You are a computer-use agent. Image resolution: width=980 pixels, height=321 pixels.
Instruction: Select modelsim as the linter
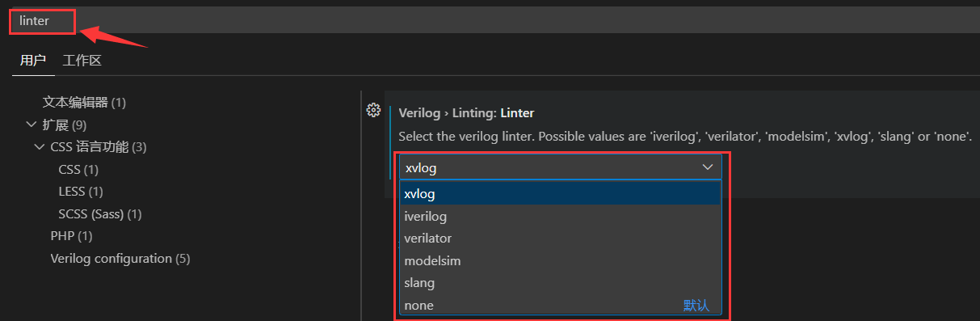point(560,261)
